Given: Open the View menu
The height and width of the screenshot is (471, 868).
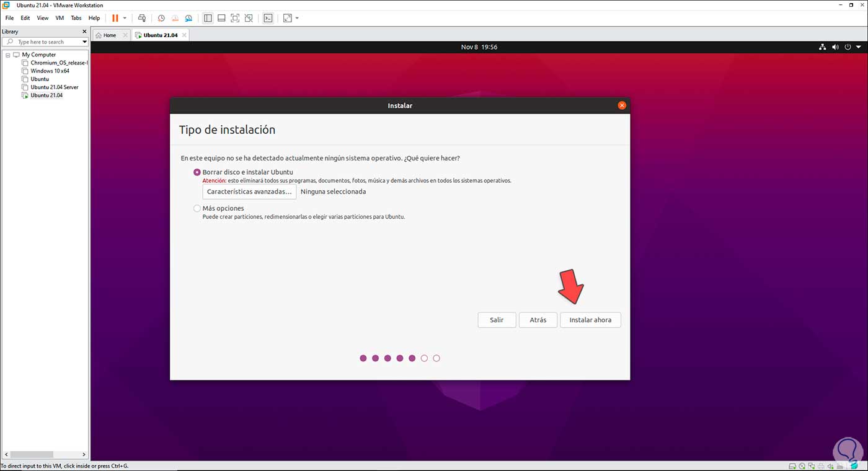Looking at the screenshot, I should click(42, 18).
